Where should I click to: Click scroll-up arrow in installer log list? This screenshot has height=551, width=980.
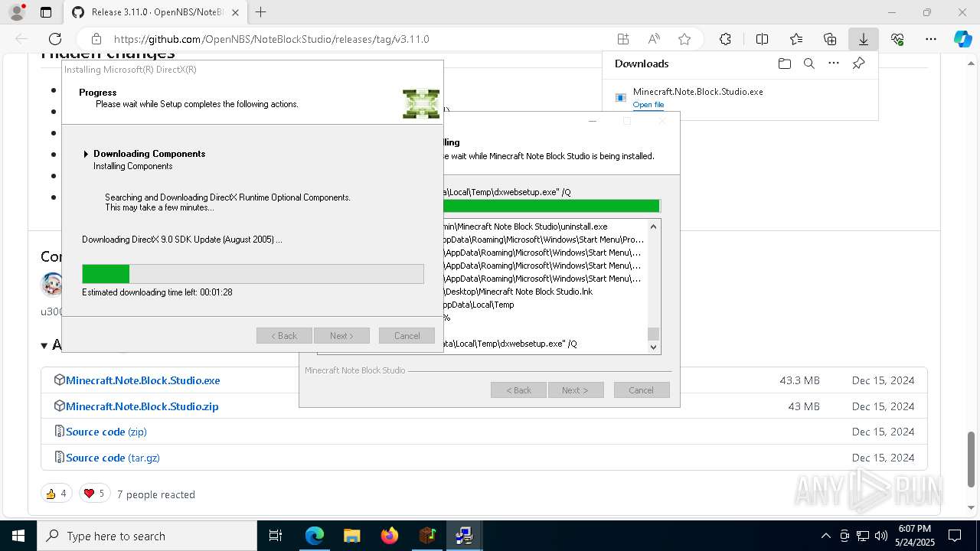pyautogui.click(x=653, y=227)
